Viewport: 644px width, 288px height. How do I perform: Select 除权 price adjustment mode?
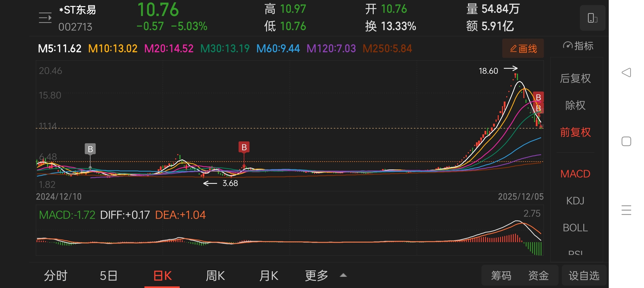tap(575, 105)
